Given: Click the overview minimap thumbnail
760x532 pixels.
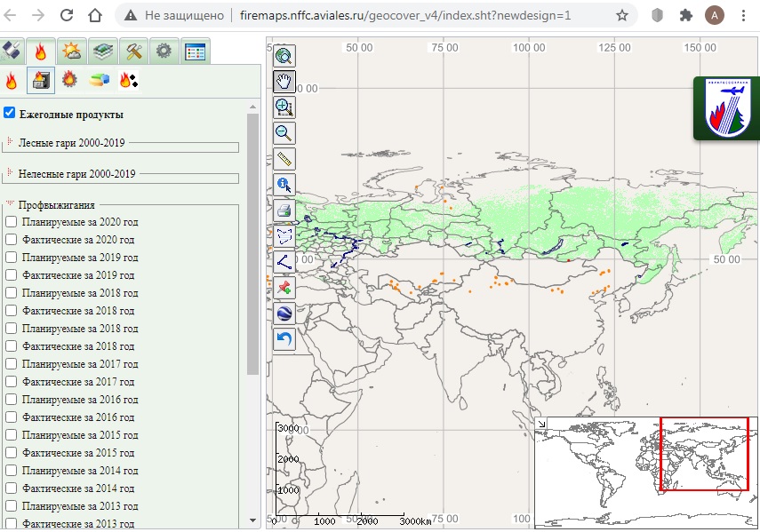Looking at the screenshot, I should [x=646, y=471].
